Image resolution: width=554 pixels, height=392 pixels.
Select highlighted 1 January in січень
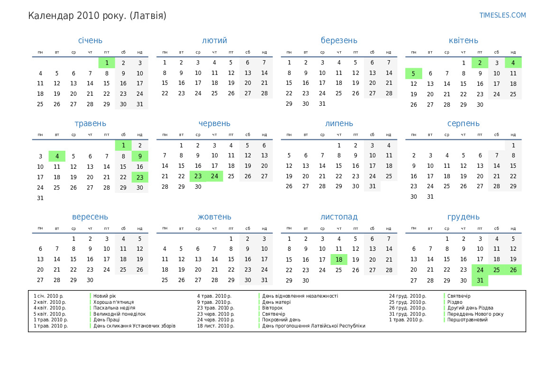click(x=107, y=63)
